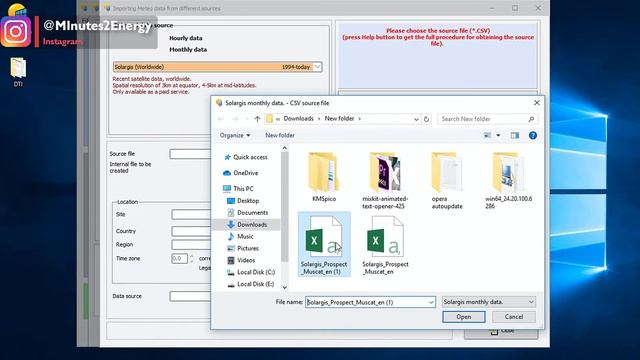640x360 pixels.
Task: Open the opera autoupdate folder
Action: tap(447, 180)
